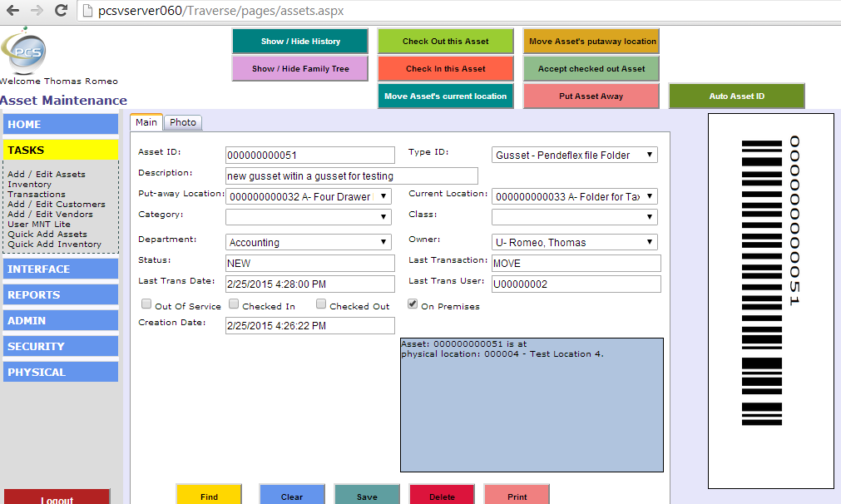Image resolution: width=841 pixels, height=504 pixels.
Task: Open Quick Add Inventory link
Action: [x=54, y=244]
